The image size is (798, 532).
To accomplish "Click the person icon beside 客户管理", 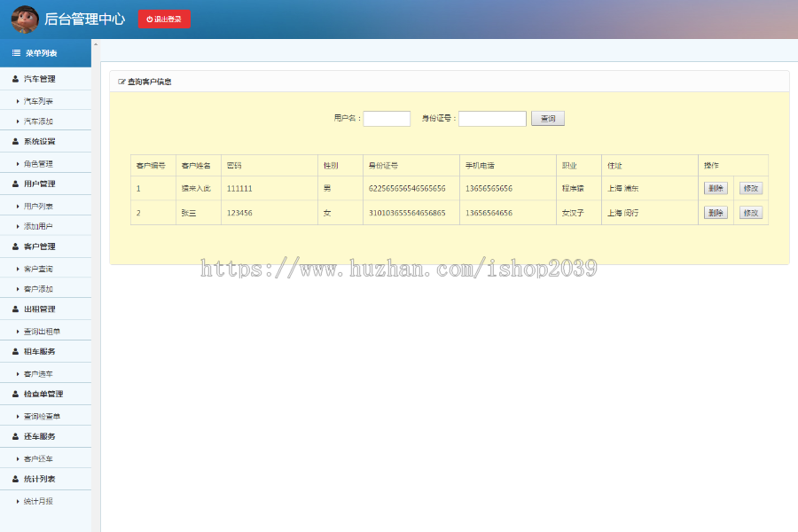I will (x=15, y=246).
